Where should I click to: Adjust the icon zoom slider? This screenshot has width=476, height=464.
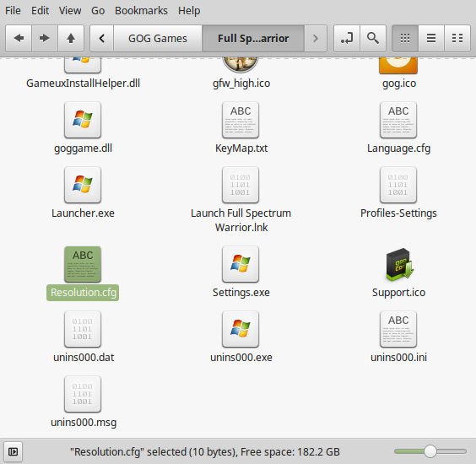tap(430, 451)
